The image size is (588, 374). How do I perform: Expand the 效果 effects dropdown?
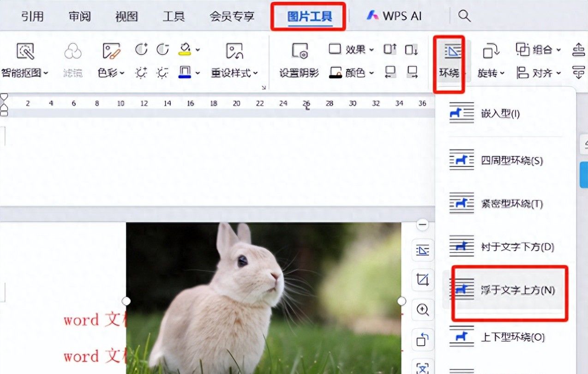pyautogui.click(x=352, y=49)
